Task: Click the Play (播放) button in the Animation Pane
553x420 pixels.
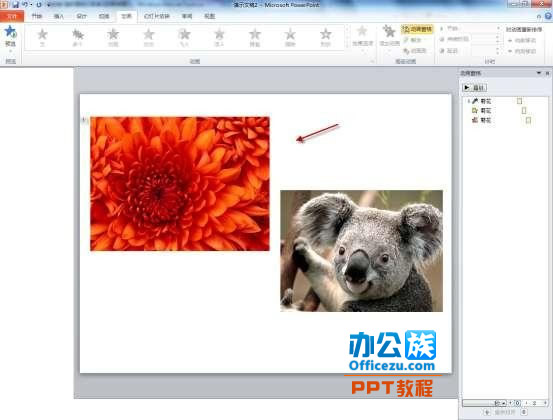Action: [474, 87]
